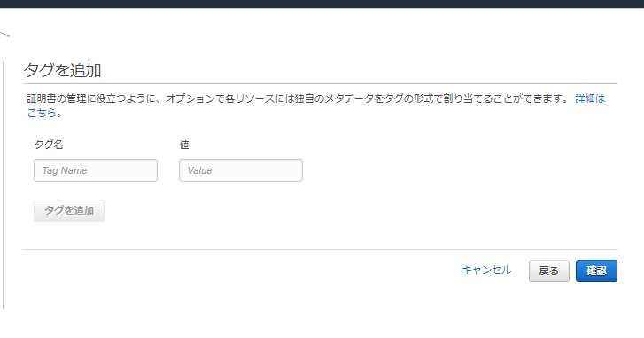Click the divider line under the heading

[x=321, y=84]
